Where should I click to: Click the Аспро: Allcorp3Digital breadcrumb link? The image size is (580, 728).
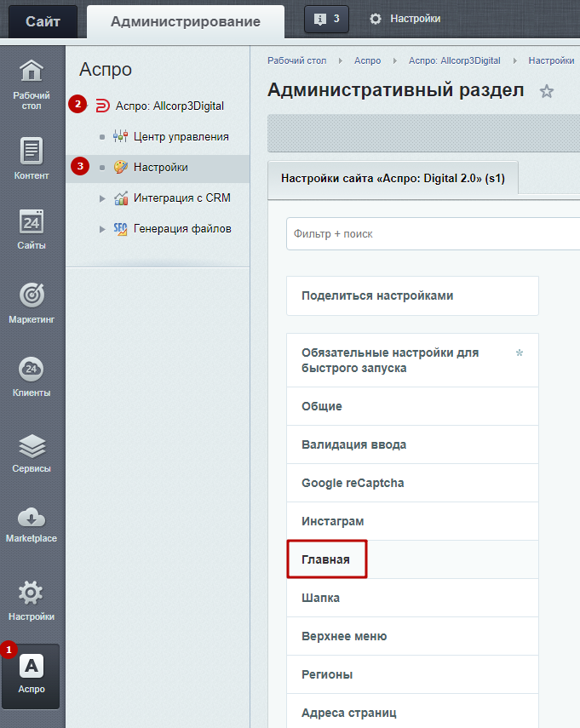(x=455, y=60)
